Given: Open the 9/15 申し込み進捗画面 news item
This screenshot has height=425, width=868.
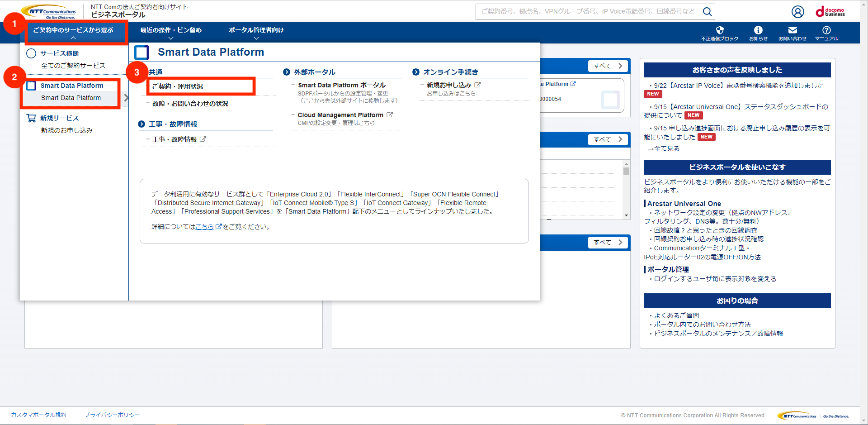Looking at the screenshot, I should 737,133.
